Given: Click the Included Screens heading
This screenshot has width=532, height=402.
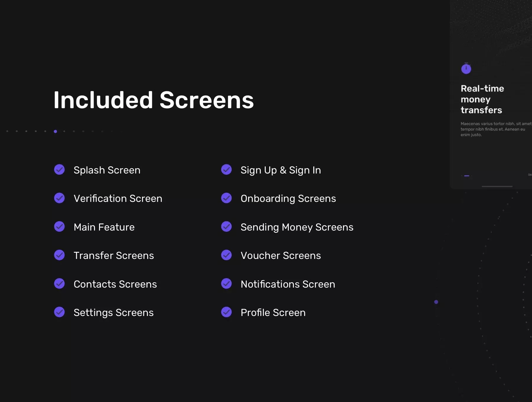Looking at the screenshot, I should click(154, 100).
